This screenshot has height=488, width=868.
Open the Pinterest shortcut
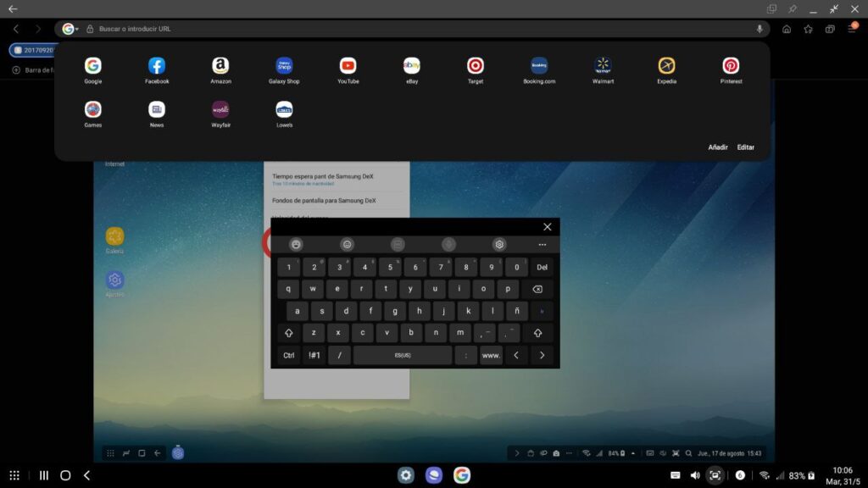coord(730,64)
